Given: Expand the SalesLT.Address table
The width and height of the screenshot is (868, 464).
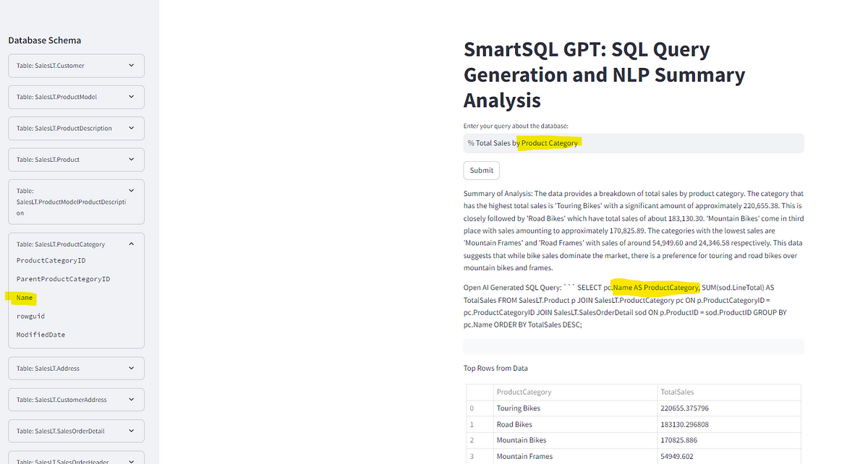Looking at the screenshot, I should pyautogui.click(x=76, y=369).
